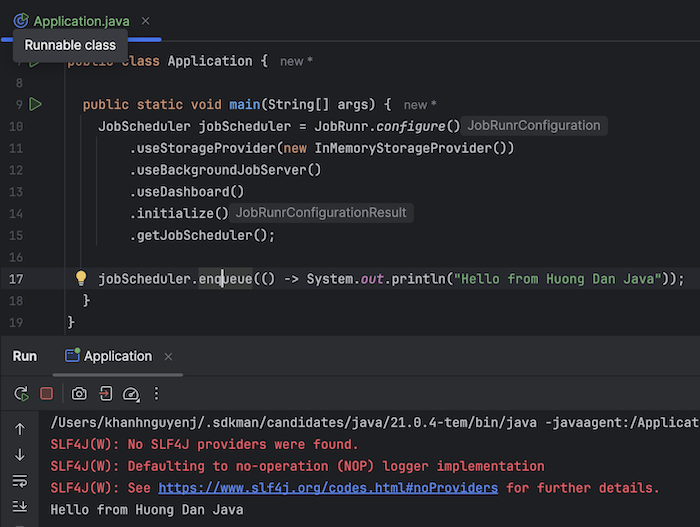The height and width of the screenshot is (527, 700).
Task: Click InMemoryStorageProvider in the code
Action: [x=403, y=148]
